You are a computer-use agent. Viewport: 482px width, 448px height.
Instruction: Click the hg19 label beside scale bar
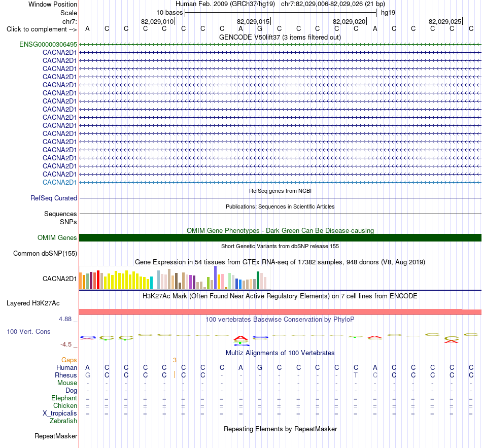[x=388, y=13]
